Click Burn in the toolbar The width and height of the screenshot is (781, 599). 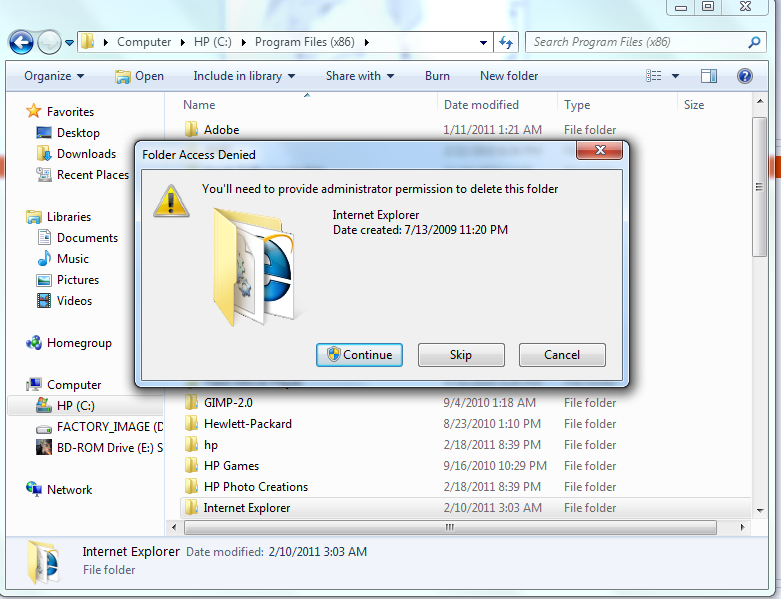coord(437,76)
